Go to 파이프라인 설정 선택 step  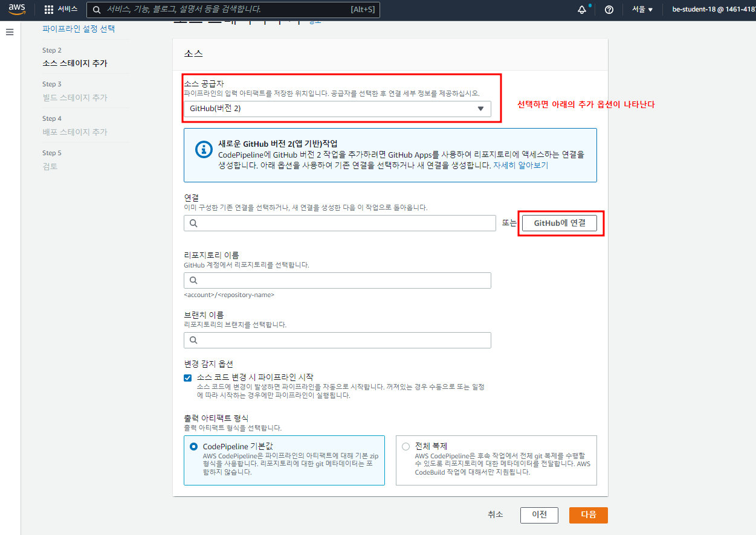(79, 28)
